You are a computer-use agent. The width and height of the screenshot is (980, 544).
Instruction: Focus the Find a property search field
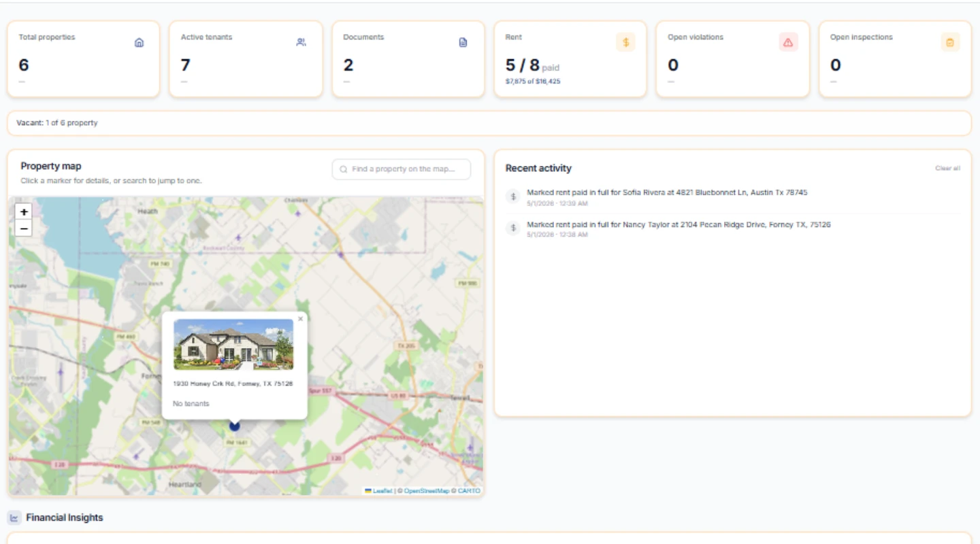click(x=402, y=169)
